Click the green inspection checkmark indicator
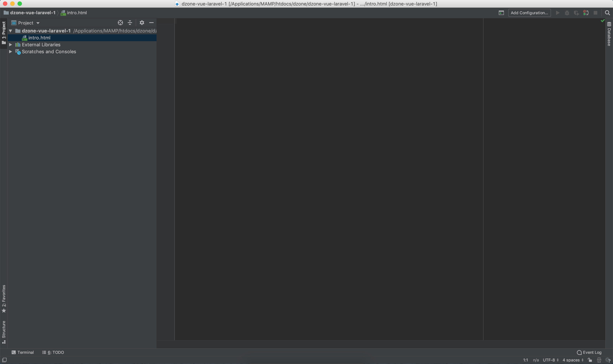Image resolution: width=613 pixels, height=364 pixels. pyautogui.click(x=602, y=21)
